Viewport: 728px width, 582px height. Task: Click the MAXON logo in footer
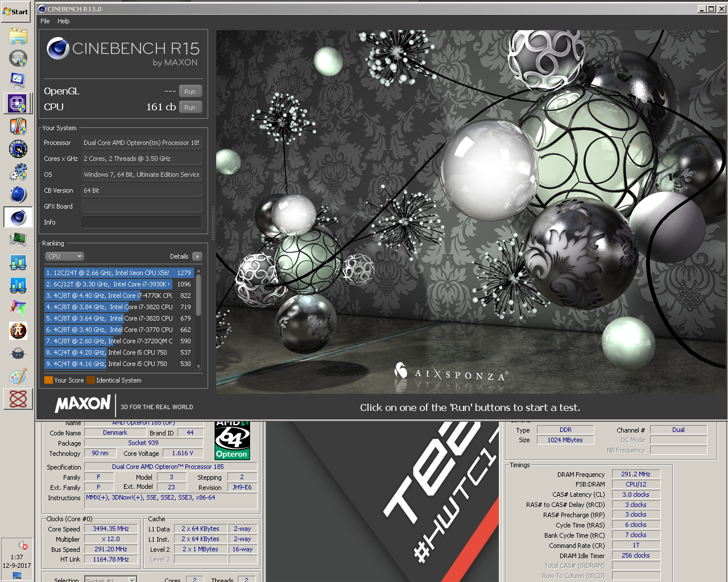pyautogui.click(x=82, y=404)
